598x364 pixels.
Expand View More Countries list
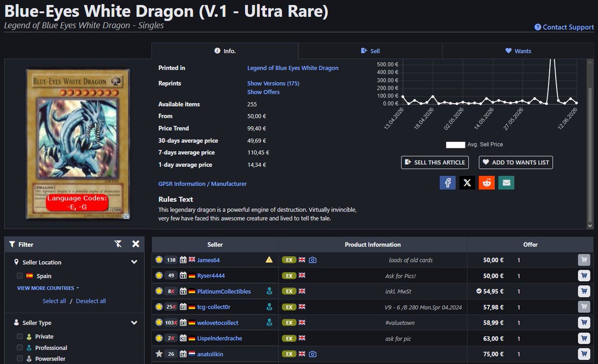click(48, 288)
